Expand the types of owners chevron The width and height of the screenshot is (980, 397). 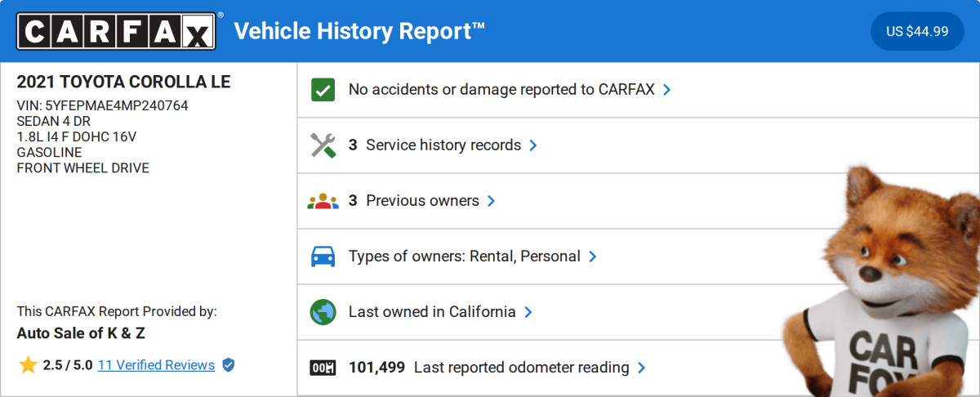(x=593, y=256)
